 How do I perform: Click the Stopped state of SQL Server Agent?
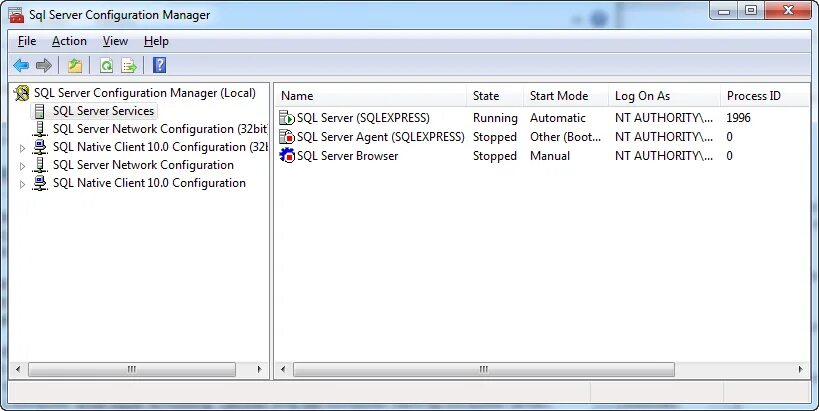point(495,137)
